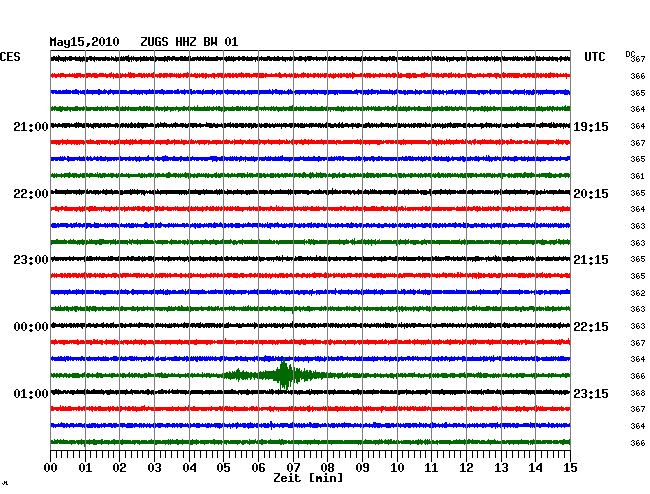Click the date label May15,2010
The width and height of the screenshot is (650, 494).
coord(84,42)
